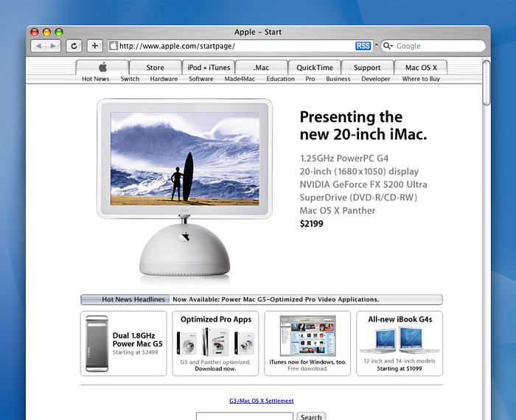Screen dimensions: 516x420
Task: Open the Apple logo tab
Action: point(102,67)
